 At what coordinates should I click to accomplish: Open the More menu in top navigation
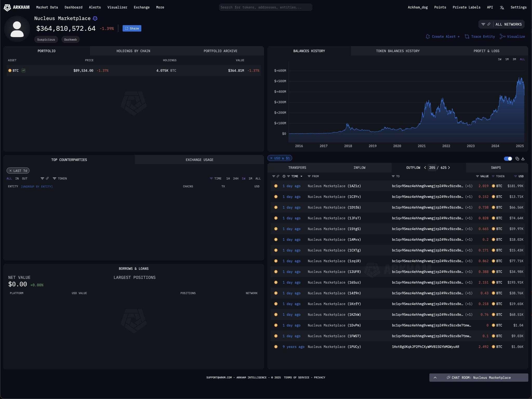click(x=160, y=7)
